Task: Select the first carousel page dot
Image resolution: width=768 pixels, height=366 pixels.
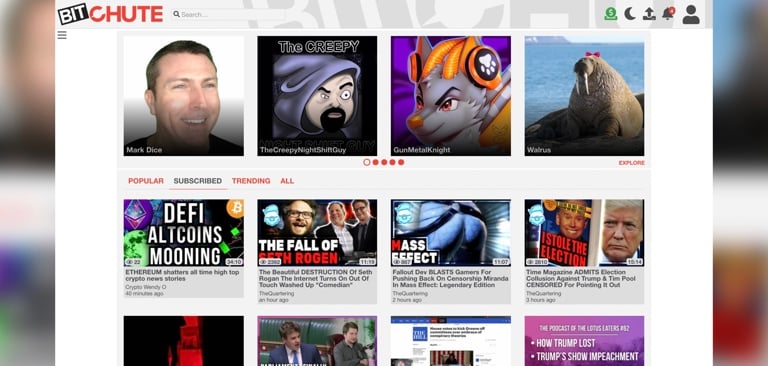Action: tap(366, 162)
